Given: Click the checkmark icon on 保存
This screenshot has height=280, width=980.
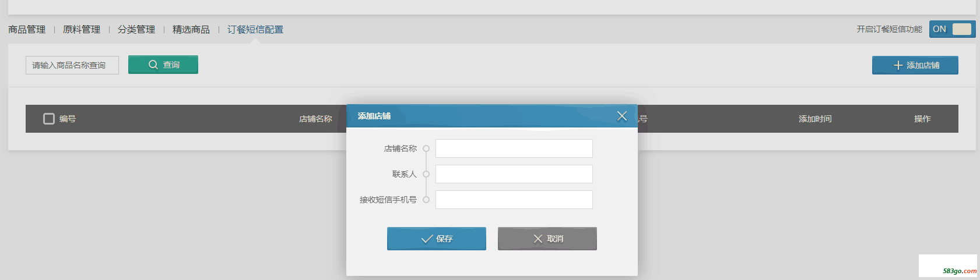Looking at the screenshot, I should click(427, 239).
